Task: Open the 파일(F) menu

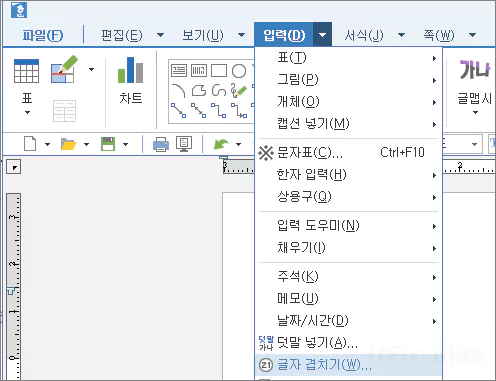Action: coord(42,35)
